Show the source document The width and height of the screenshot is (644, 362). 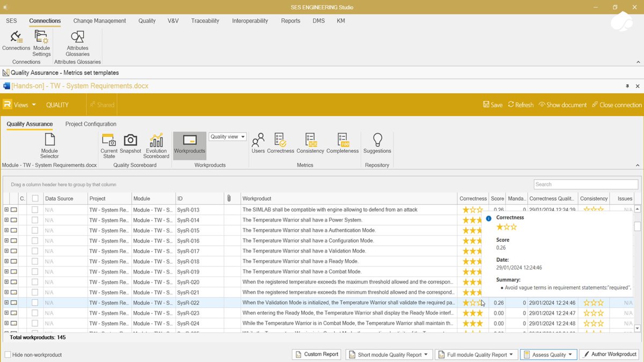pos(562,105)
